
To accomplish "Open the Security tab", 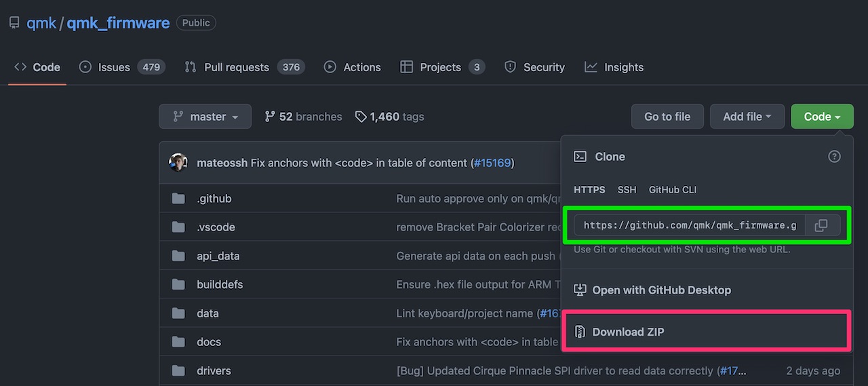I will click(x=535, y=67).
